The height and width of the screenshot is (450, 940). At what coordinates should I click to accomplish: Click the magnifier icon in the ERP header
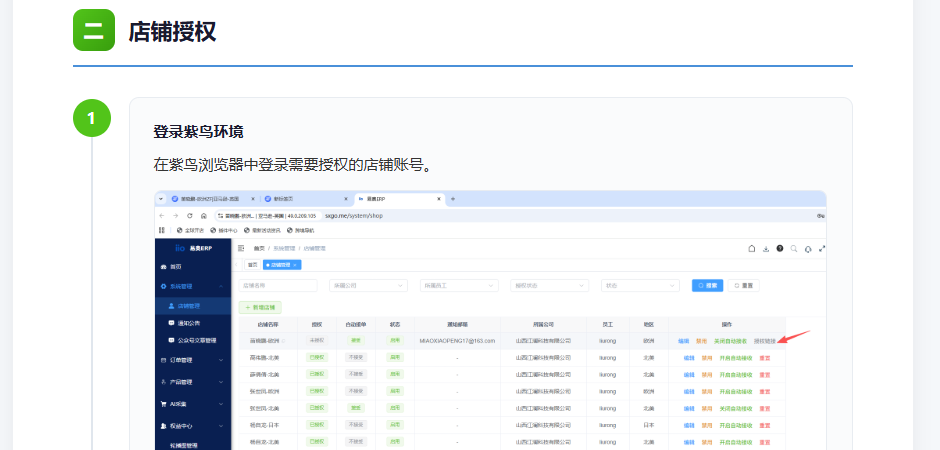(794, 249)
